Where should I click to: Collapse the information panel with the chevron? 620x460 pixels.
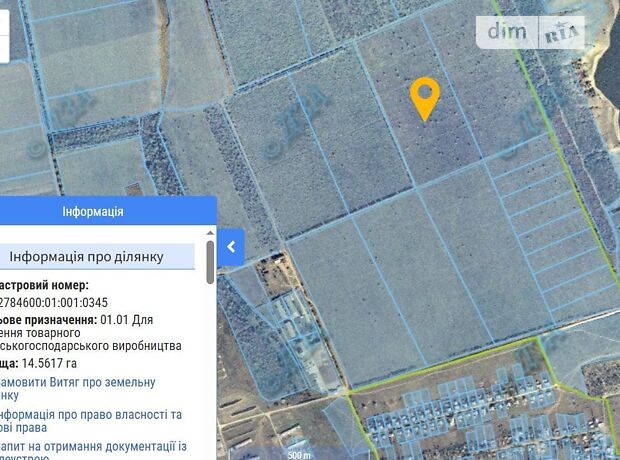231,247
